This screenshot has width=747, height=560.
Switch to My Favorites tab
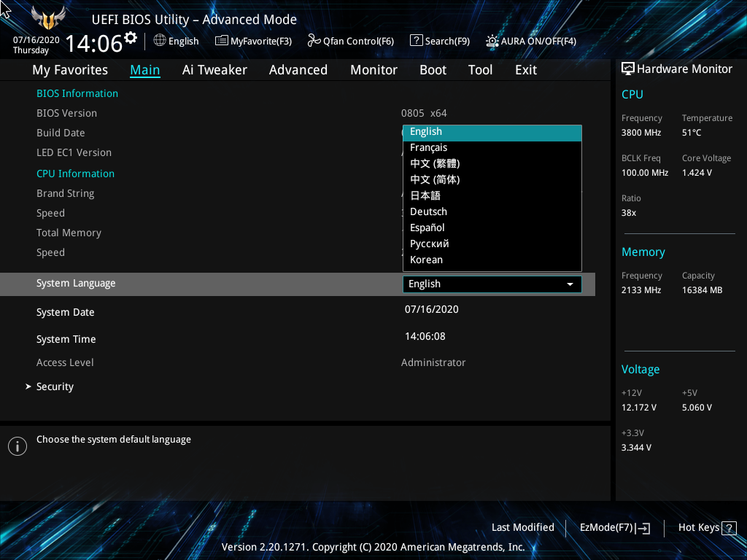tap(70, 70)
